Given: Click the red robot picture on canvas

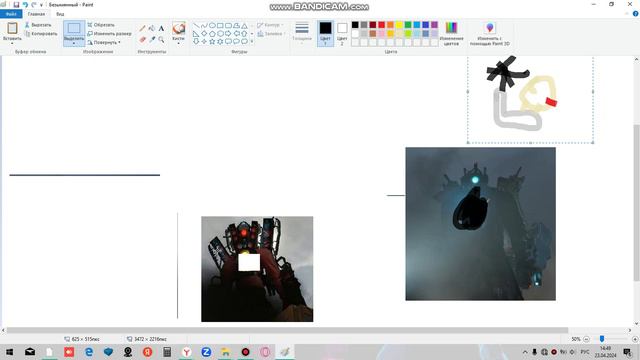Looking at the screenshot, I should click(x=257, y=269).
